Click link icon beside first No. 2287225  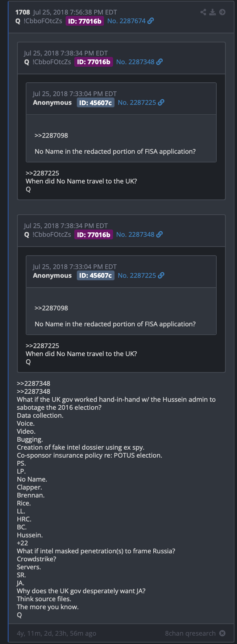click(x=161, y=103)
